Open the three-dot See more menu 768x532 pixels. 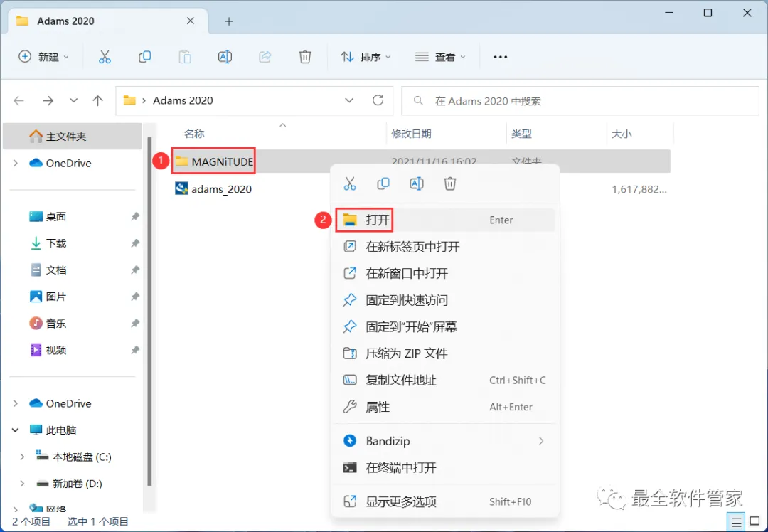[500, 57]
